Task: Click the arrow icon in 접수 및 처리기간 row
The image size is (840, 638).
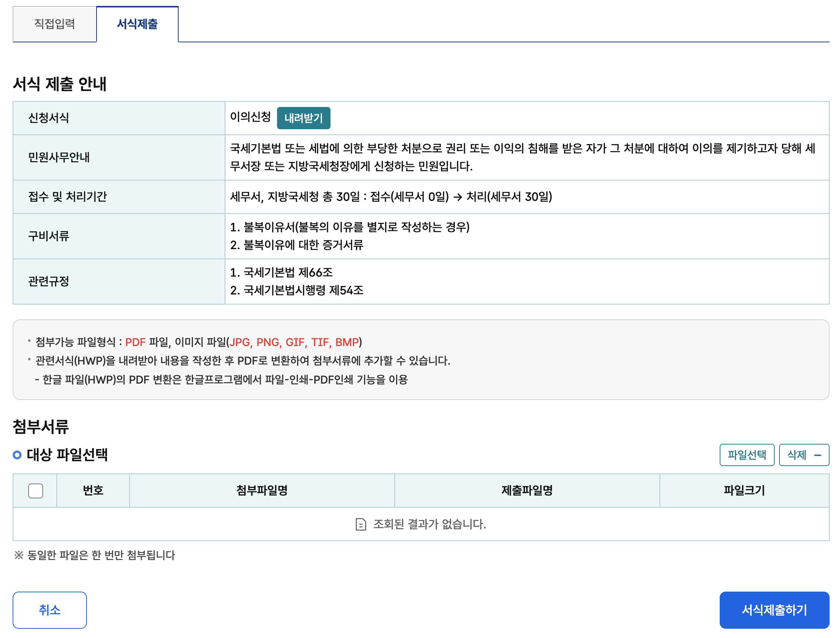Action: coord(458,197)
